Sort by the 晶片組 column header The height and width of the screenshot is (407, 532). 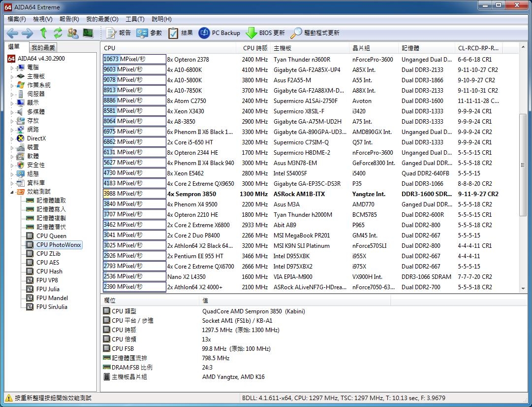(374, 48)
